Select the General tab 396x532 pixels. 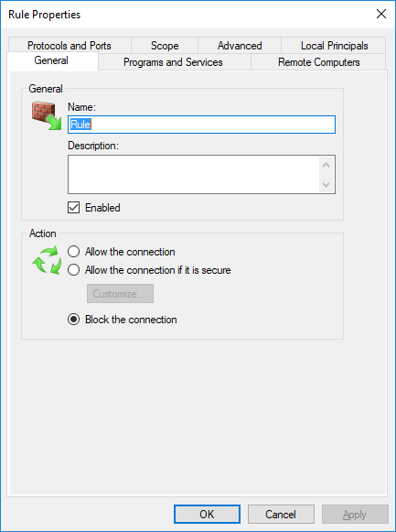(51, 60)
